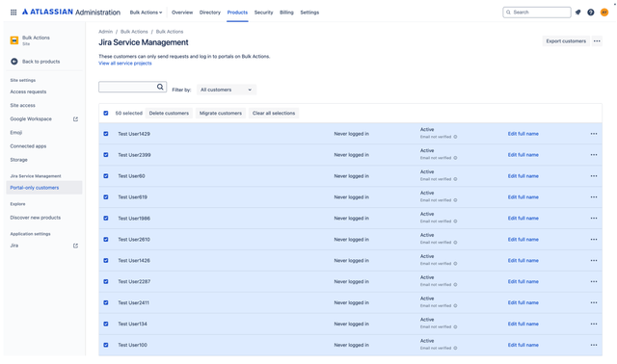Click Migrate customers button
The height and width of the screenshot is (364, 617).
coord(221,114)
